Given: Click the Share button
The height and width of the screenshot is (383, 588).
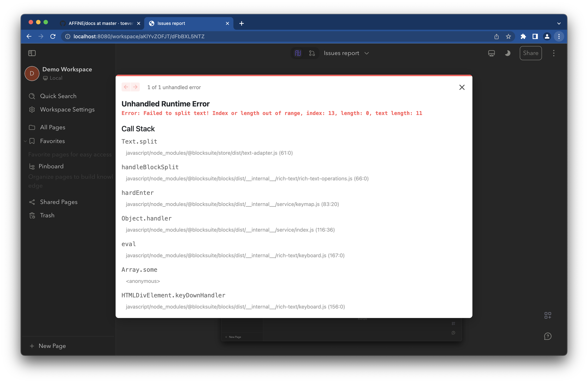Looking at the screenshot, I should tap(531, 53).
